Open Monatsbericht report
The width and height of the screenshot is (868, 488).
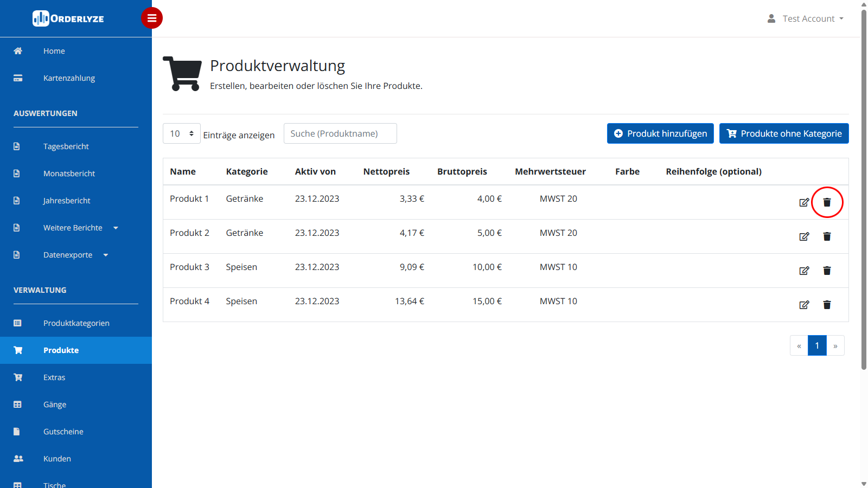(76, 174)
